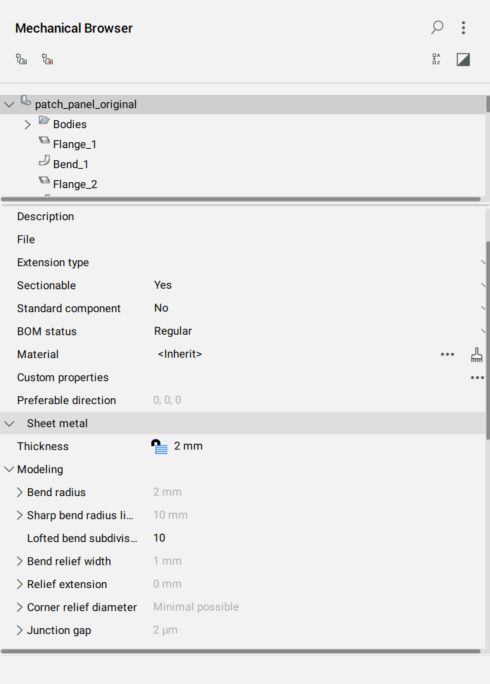Open Custom properties ellipsis button
This screenshot has width=490, height=684.
tap(477, 378)
